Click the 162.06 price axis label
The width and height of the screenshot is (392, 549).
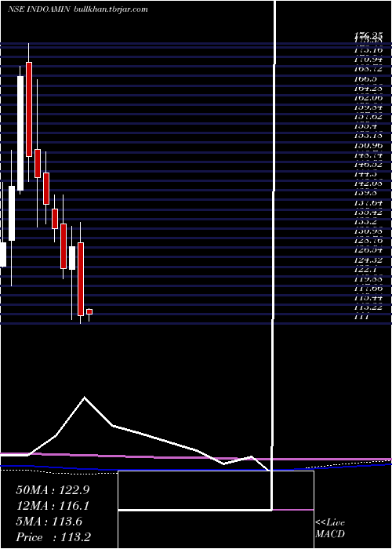tap(368, 98)
